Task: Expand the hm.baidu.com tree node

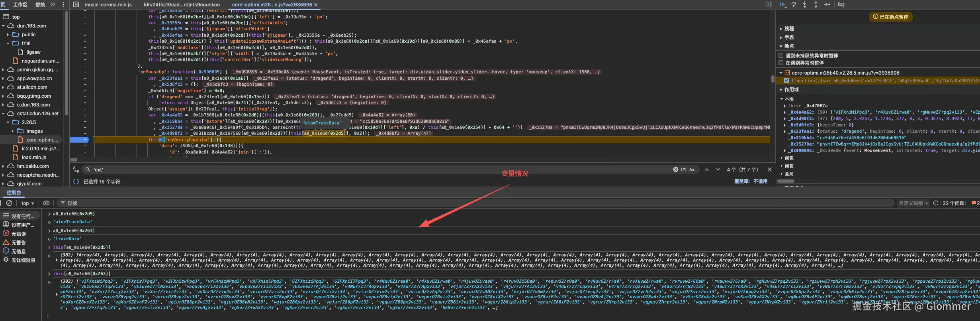Action: (x=3, y=166)
